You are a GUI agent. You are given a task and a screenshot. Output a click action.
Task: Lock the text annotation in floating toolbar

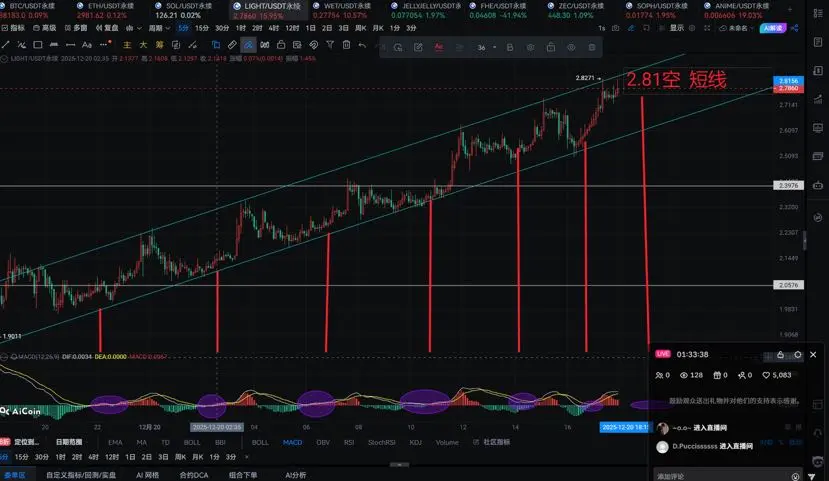pos(551,48)
